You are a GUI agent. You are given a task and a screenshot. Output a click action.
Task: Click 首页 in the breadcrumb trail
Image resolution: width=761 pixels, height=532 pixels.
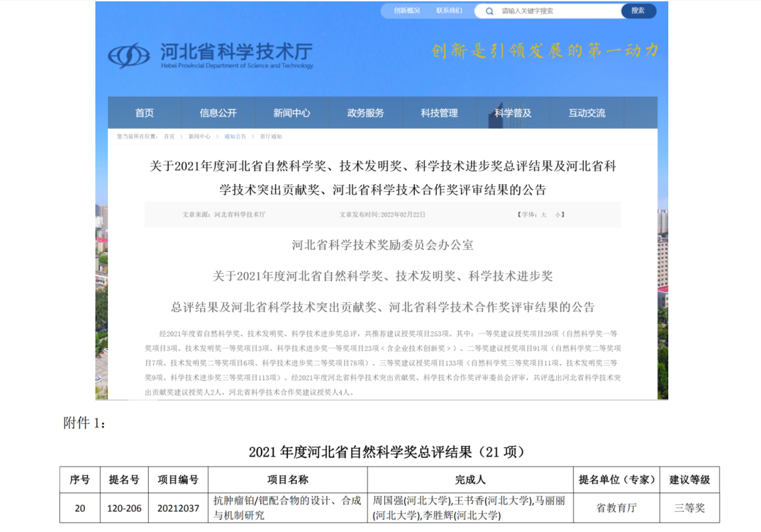point(169,137)
